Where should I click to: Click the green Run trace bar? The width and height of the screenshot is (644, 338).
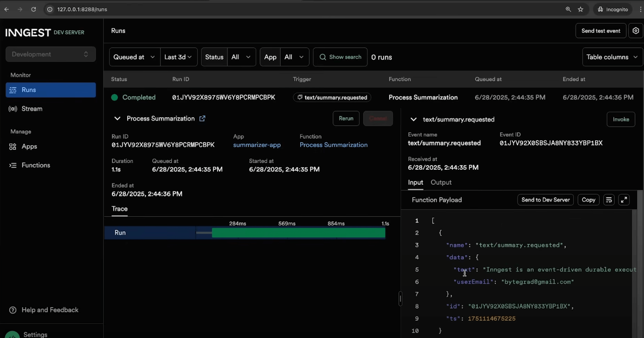tap(298, 233)
